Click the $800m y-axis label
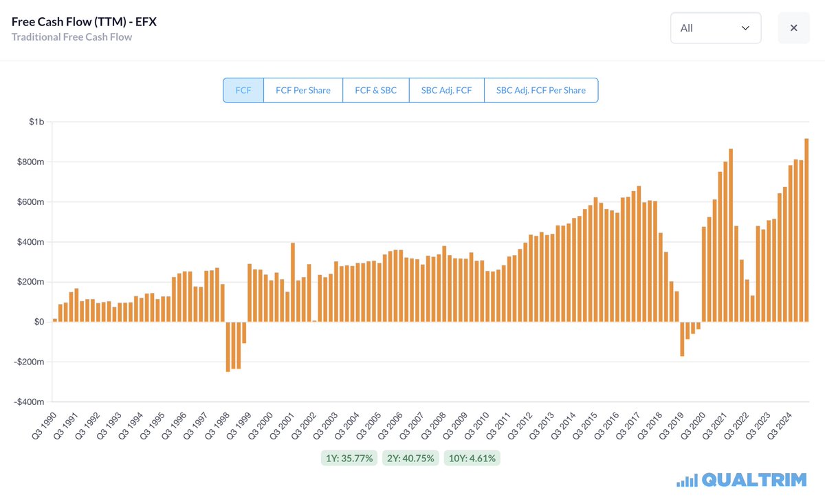Screen dimensions: 825x504 (x=32, y=162)
